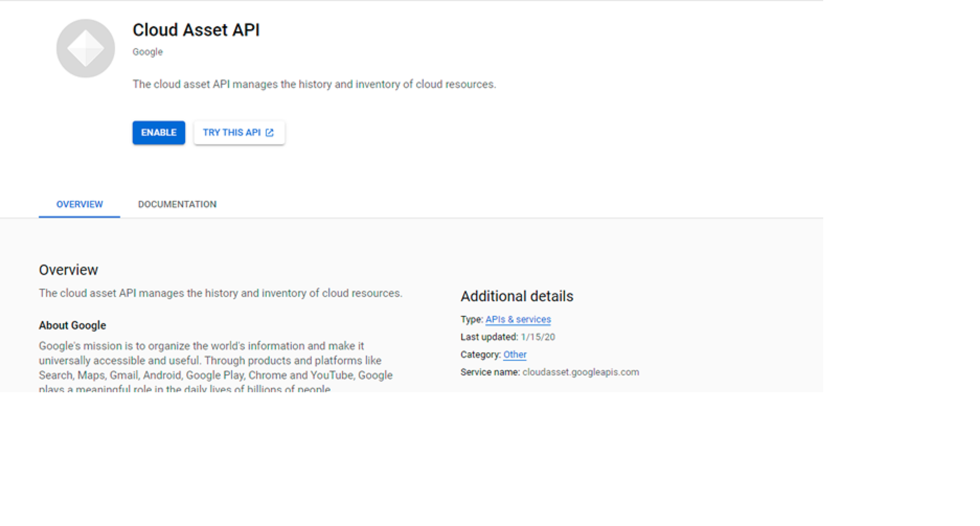980x526 pixels.
Task: Open the DOCUMENTATION tab
Action: (177, 204)
